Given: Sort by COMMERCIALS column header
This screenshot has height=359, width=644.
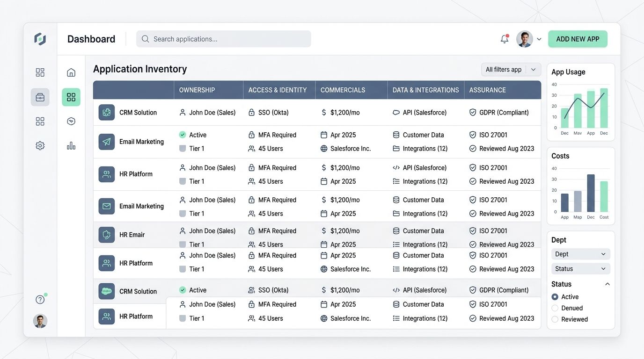Looking at the screenshot, I should tap(343, 90).
